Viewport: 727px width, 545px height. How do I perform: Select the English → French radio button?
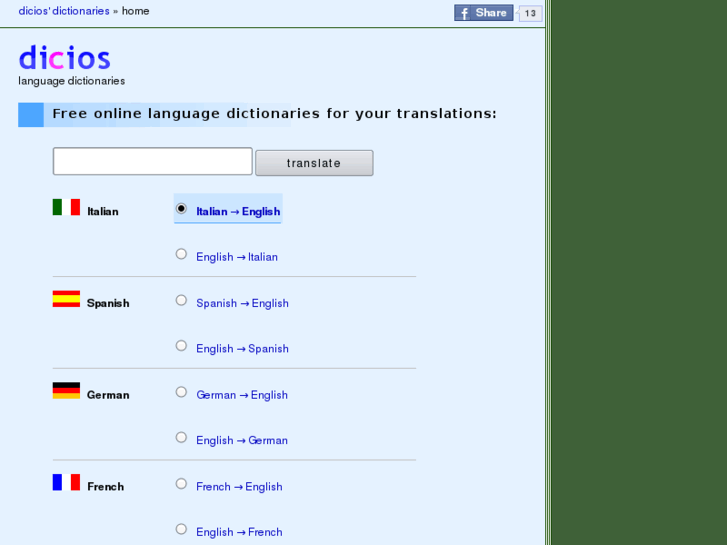coord(181,530)
